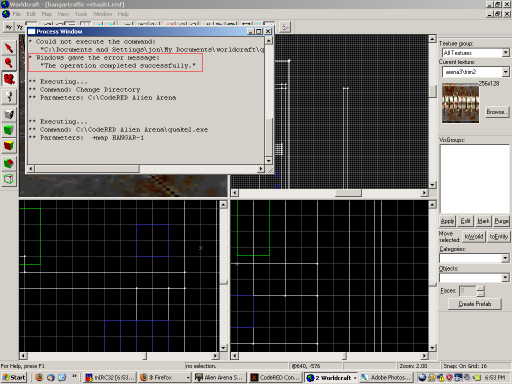The width and height of the screenshot is (512, 384).
Task: Click the red cube apply texture tool
Action: 9,146
